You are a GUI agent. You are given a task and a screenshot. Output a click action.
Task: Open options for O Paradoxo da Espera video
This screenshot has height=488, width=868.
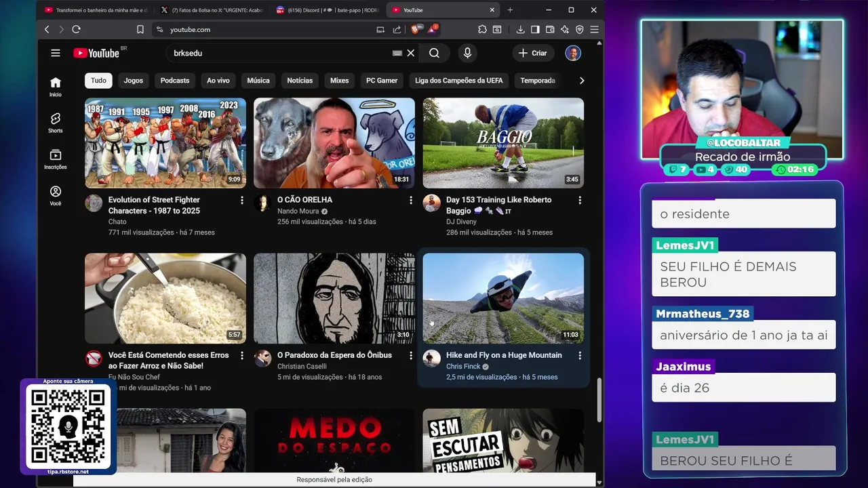tap(410, 355)
